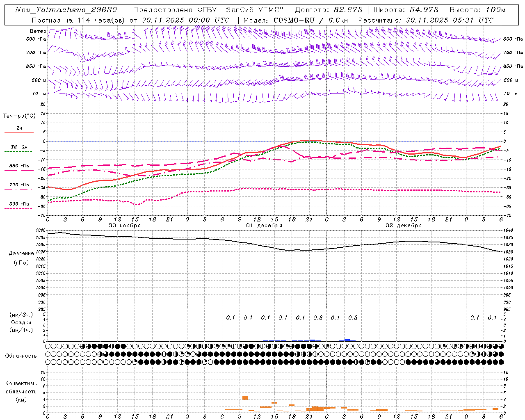Click the Осадки panel label
Viewport: 525px width, 420px height.
click(21, 322)
